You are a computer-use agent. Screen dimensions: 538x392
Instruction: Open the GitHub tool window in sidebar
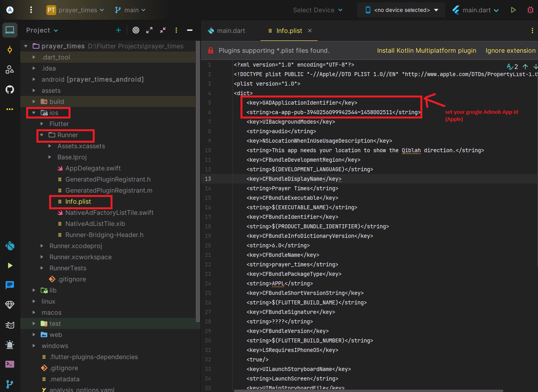point(10,90)
